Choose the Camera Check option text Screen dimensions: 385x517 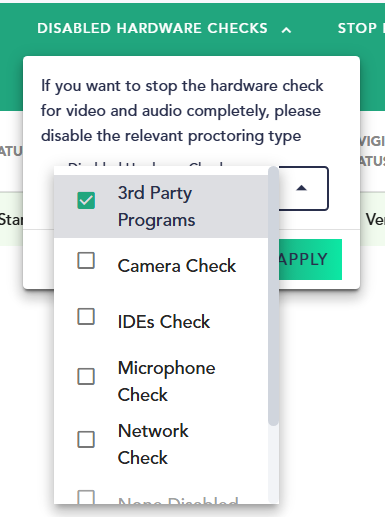177,266
